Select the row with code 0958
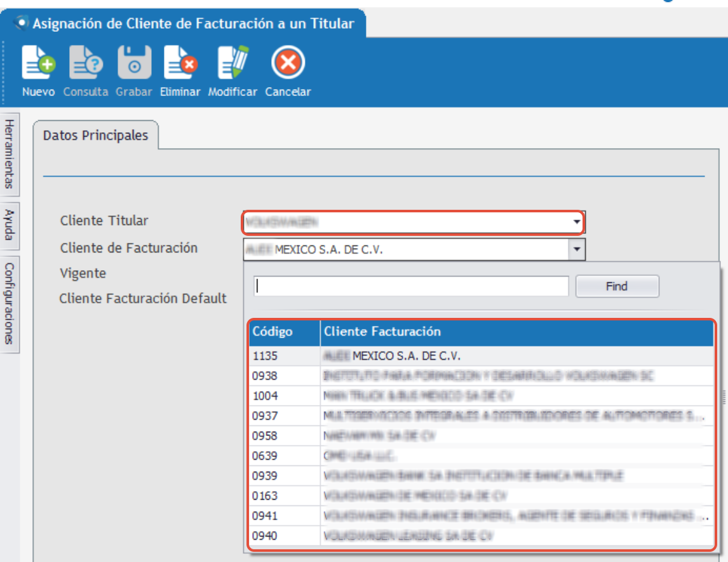Screen dimensions: 728x562 point(482,435)
